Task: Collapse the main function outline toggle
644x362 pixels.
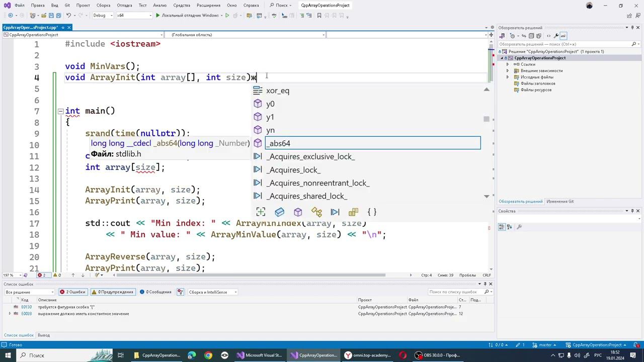Action: (60, 111)
